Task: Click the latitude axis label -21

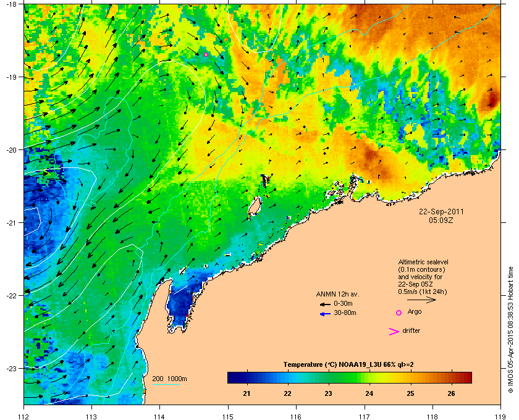Action: coord(11,222)
